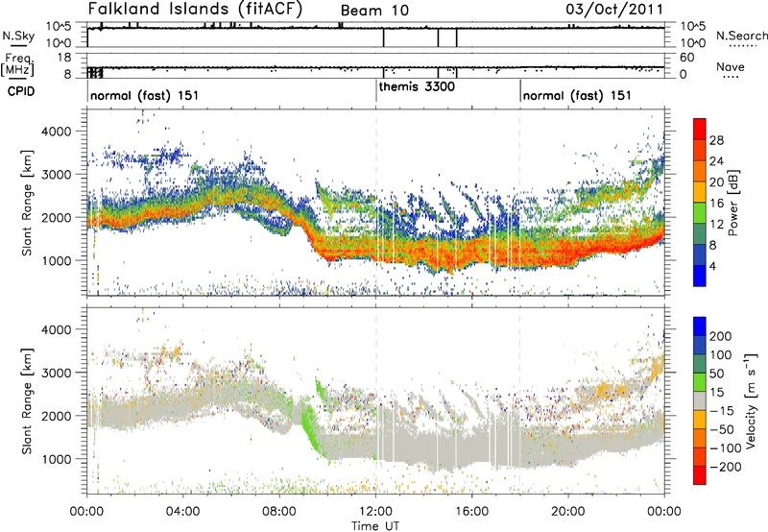
Task: Click the '200' tick on velocity colorbar
Action: (x=721, y=336)
